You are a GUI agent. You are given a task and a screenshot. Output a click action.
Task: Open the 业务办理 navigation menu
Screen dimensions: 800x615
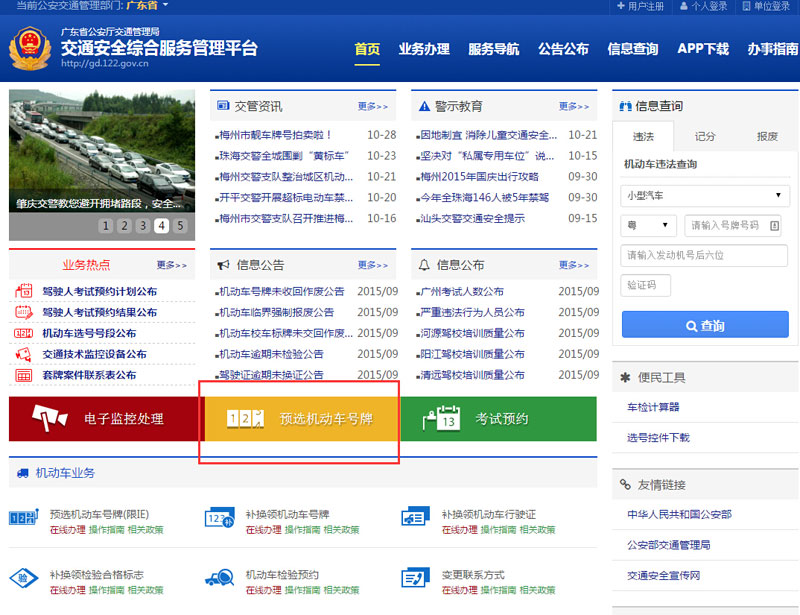(x=423, y=48)
